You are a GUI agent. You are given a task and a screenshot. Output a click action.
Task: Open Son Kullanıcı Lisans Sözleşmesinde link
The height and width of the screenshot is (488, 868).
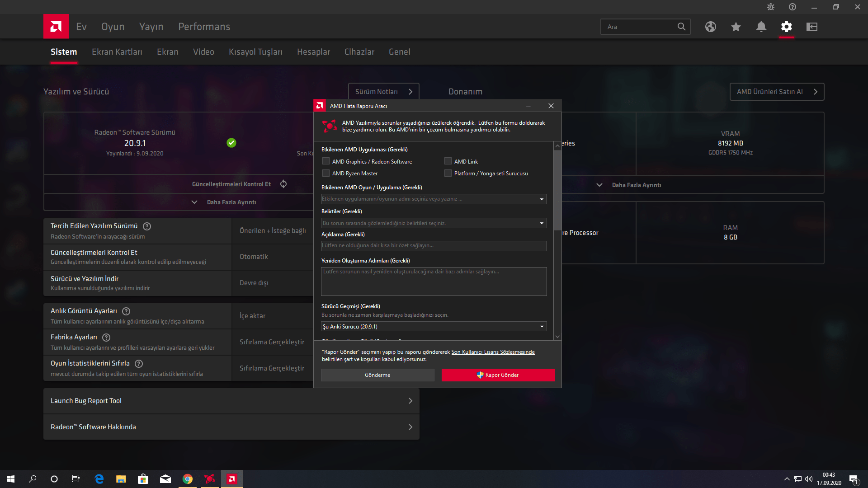492,352
